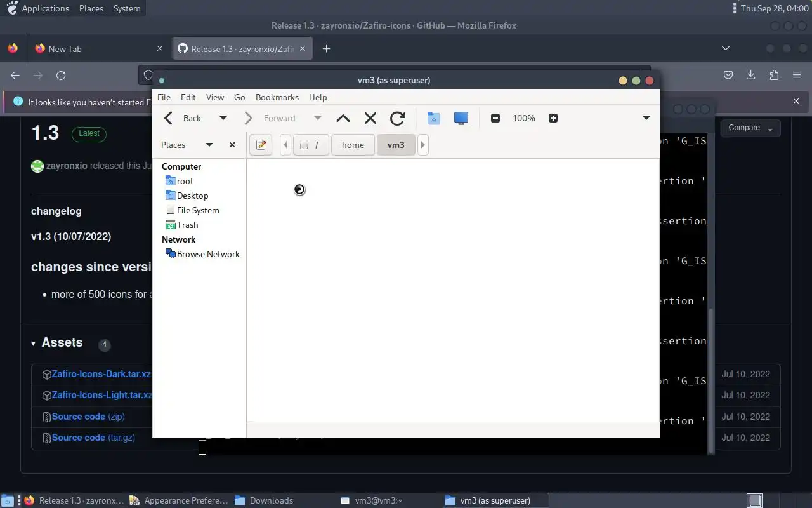Open the workspace switcher in bottom panel
812x508 pixels.
coord(754,500)
